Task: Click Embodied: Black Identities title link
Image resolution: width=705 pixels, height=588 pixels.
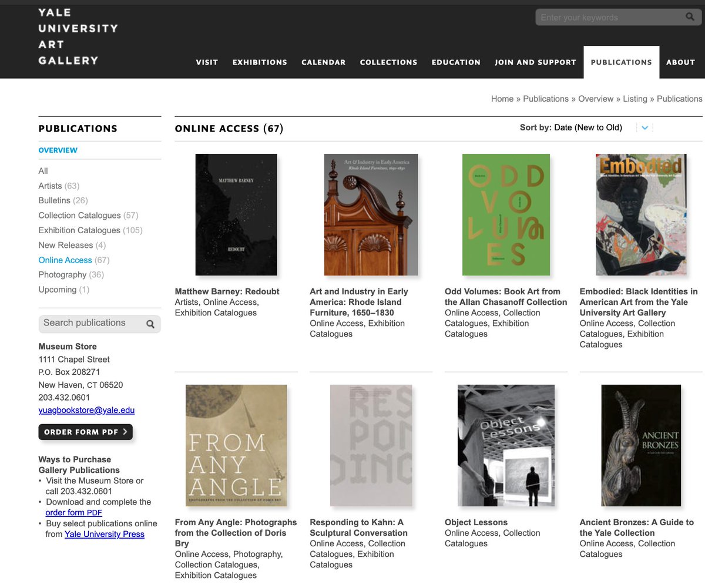Action: 639,302
